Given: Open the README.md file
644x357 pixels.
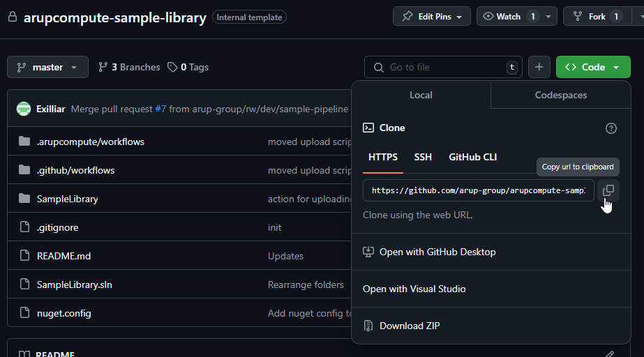Looking at the screenshot, I should pos(63,256).
